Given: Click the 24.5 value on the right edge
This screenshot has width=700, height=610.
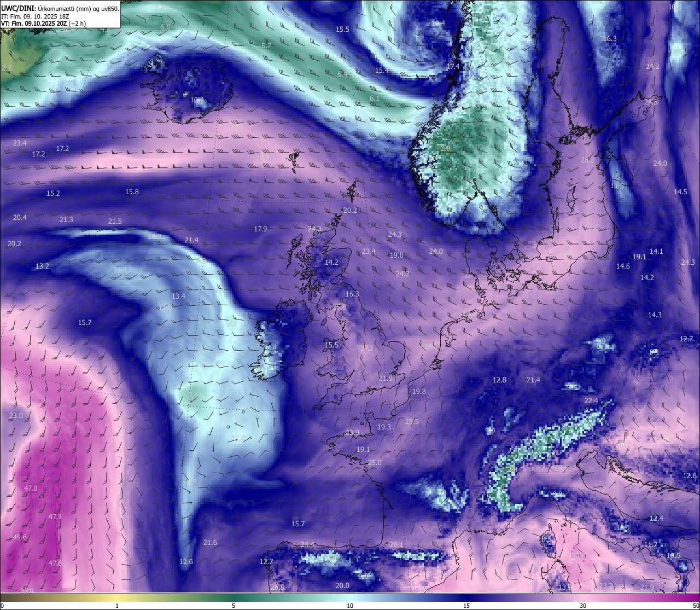Looking at the screenshot, I should click(x=651, y=102).
